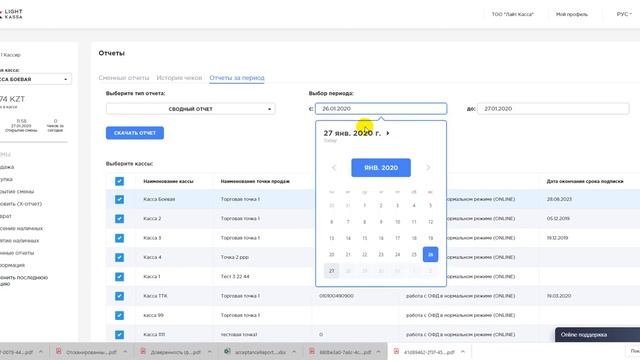Open the 88bbda0 pdf download
The height and width of the screenshot is (360, 640).
click(344, 352)
